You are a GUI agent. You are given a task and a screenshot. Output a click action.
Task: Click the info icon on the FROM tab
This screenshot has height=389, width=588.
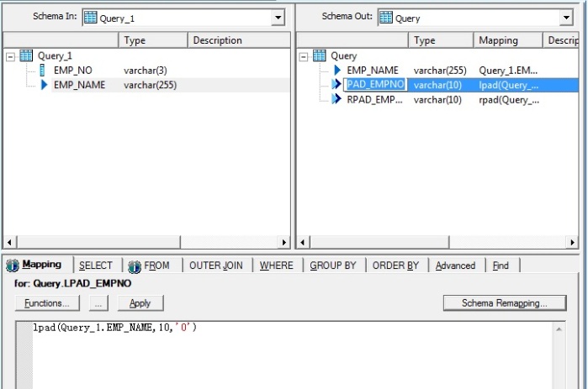pos(135,266)
